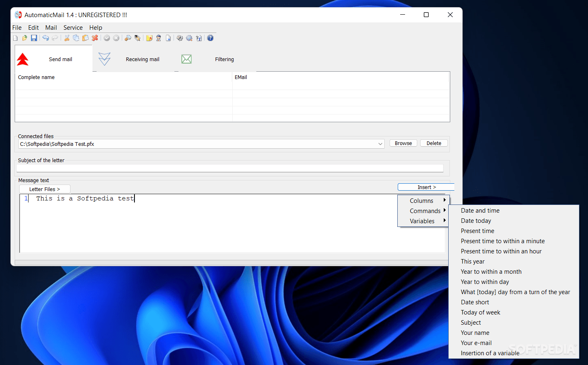This screenshot has width=588, height=365.
Task: Click the blue gear toolbar icon
Action: click(x=189, y=38)
